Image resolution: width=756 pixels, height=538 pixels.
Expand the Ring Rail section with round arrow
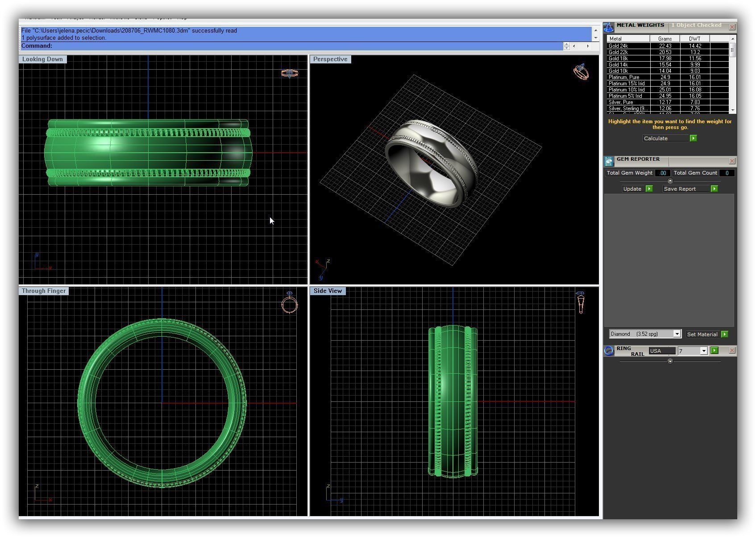670,361
